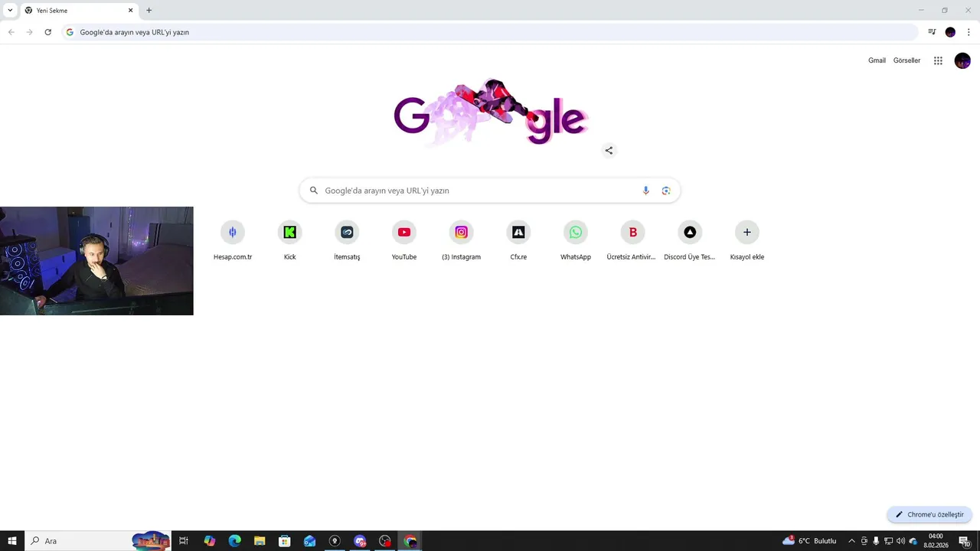The height and width of the screenshot is (551, 980).
Task: Open the Hesap.com.tr shortcut
Action: [233, 240]
